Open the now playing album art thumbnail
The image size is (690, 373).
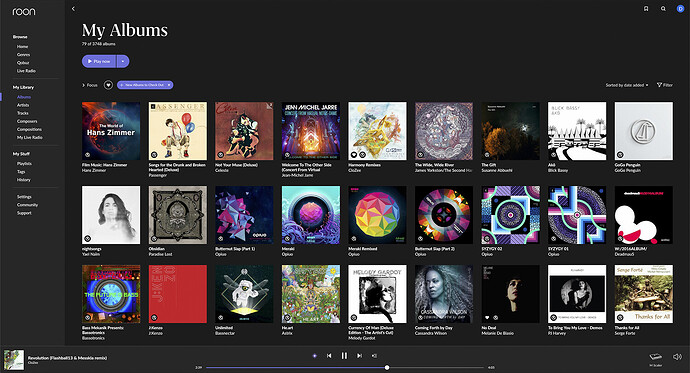click(14, 360)
